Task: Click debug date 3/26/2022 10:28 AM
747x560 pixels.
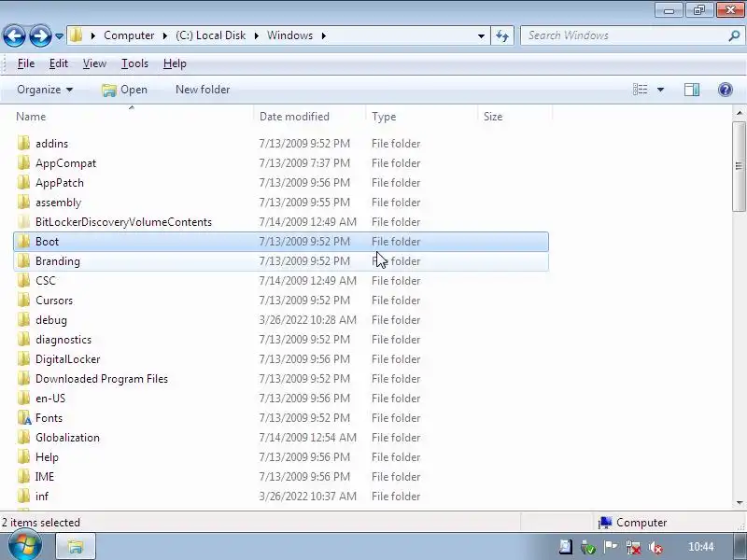Action: tap(308, 319)
